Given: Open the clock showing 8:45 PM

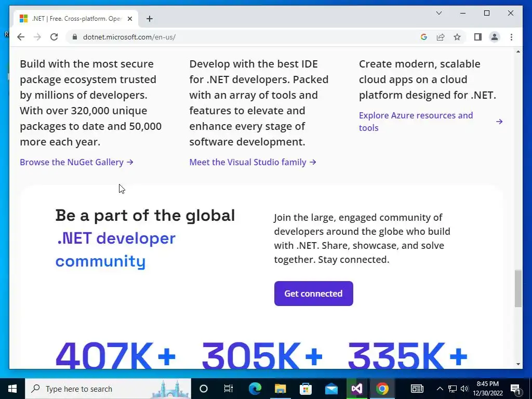Looking at the screenshot, I should pos(487,389).
